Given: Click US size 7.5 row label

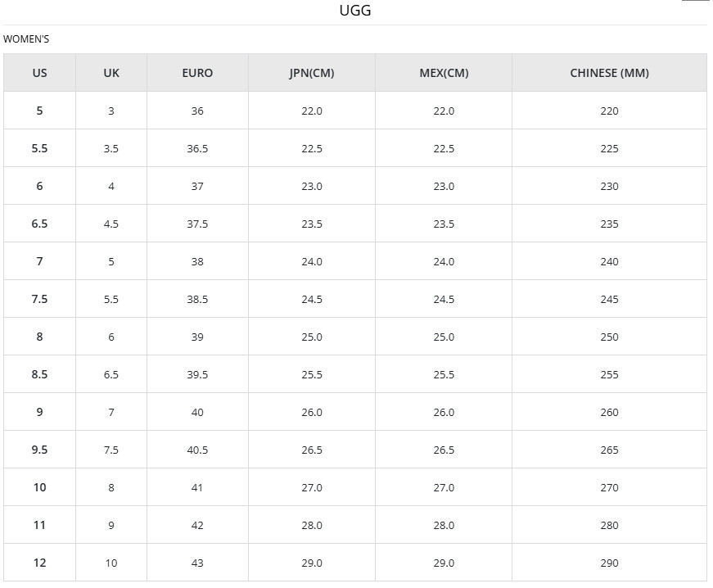Looking at the screenshot, I should coord(39,299).
